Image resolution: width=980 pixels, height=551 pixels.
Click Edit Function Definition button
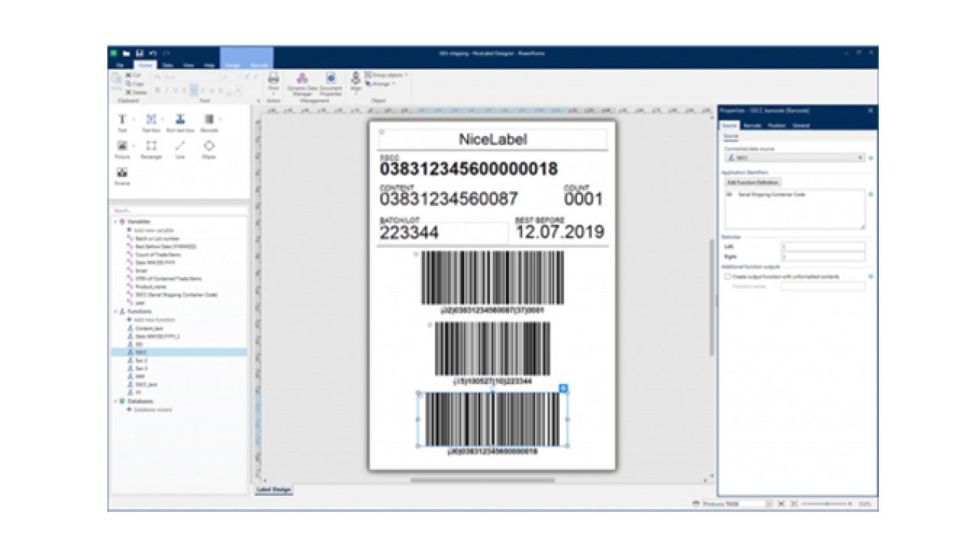[752, 182]
